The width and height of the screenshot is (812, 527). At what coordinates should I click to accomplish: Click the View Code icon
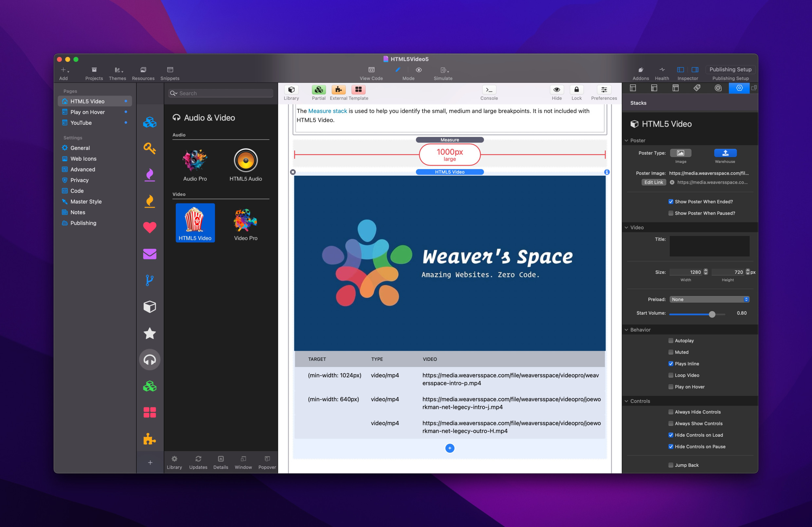(x=371, y=70)
